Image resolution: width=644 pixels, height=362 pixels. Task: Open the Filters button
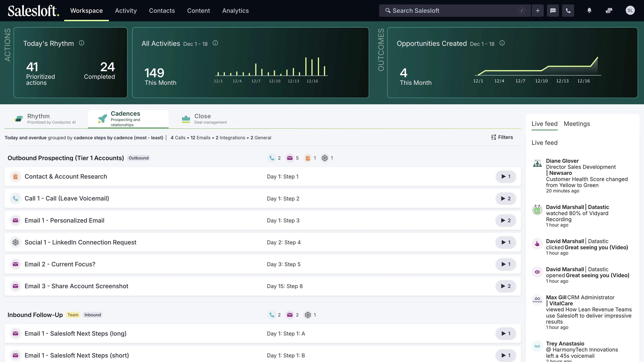(x=502, y=137)
